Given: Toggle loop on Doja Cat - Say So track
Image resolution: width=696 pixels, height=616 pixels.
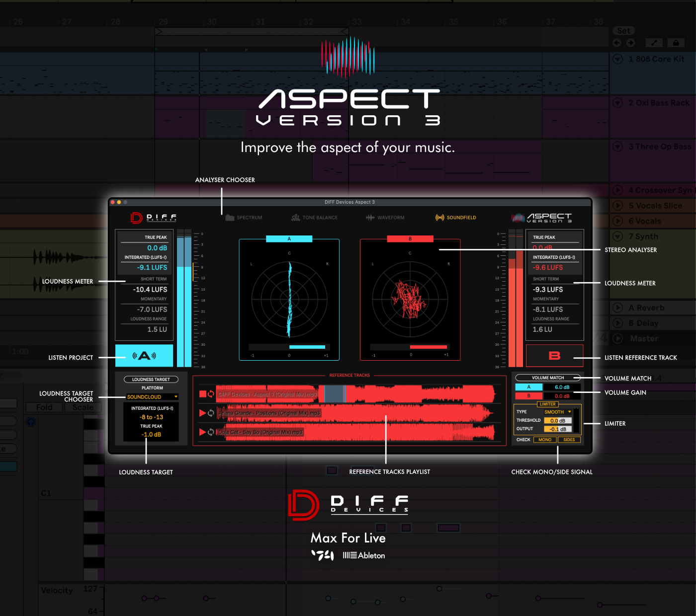Looking at the screenshot, I should tap(211, 432).
